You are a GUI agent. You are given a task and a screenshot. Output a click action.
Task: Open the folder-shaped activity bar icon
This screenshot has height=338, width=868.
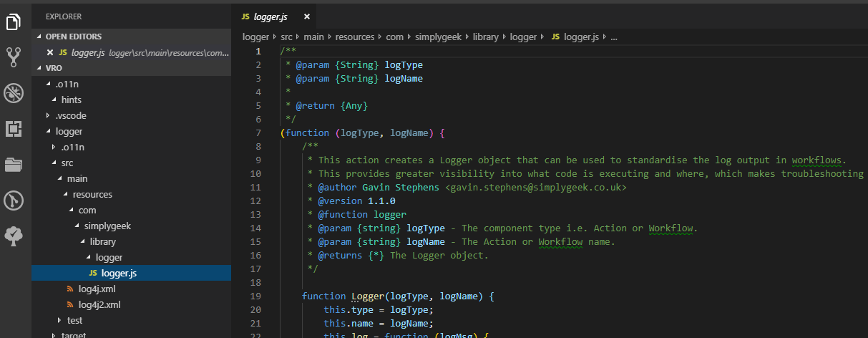[x=14, y=165]
